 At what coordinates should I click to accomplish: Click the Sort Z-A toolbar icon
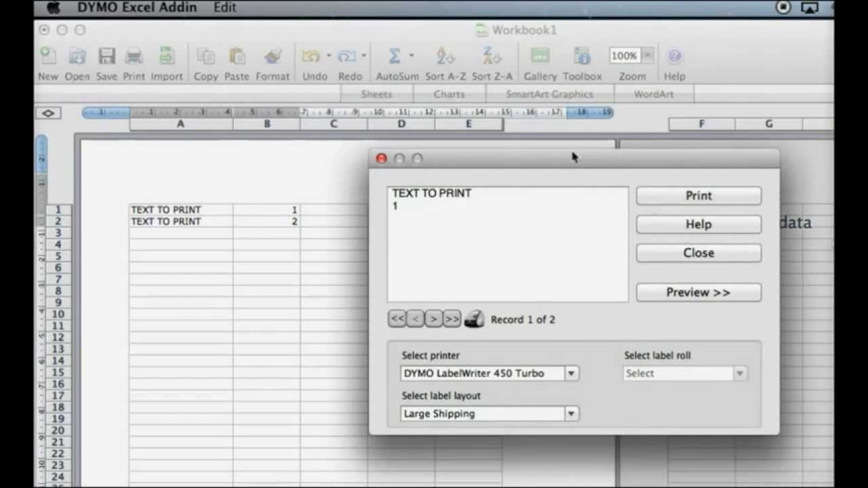[x=491, y=56]
